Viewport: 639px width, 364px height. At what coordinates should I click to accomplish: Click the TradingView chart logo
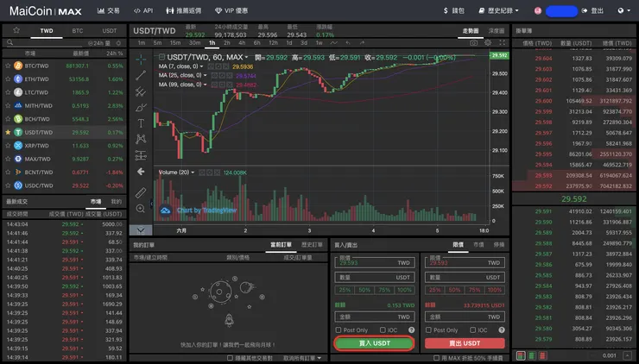(x=165, y=210)
